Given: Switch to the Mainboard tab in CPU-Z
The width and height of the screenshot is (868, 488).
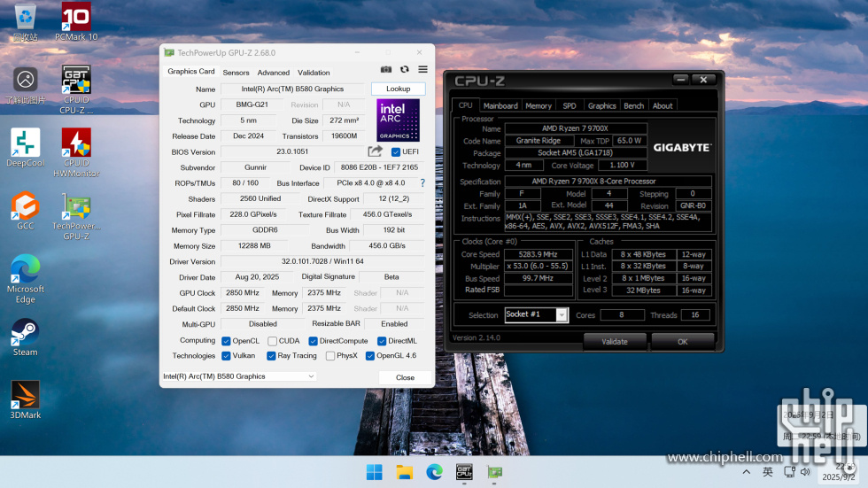Looking at the screenshot, I should coord(500,105).
